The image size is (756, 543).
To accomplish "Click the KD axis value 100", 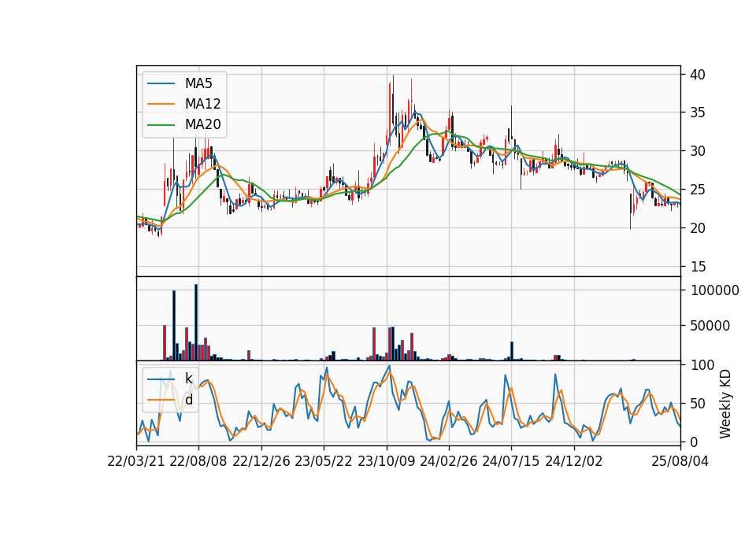I will (702, 364).
